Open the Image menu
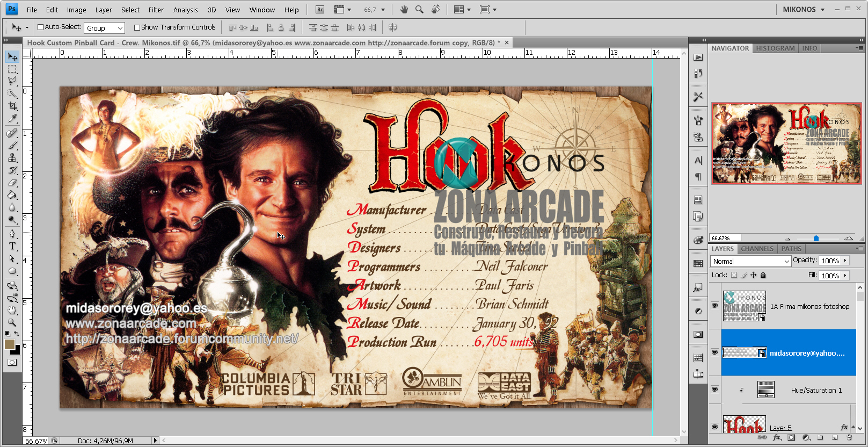Screen dimensions: 868x447 coord(76,10)
